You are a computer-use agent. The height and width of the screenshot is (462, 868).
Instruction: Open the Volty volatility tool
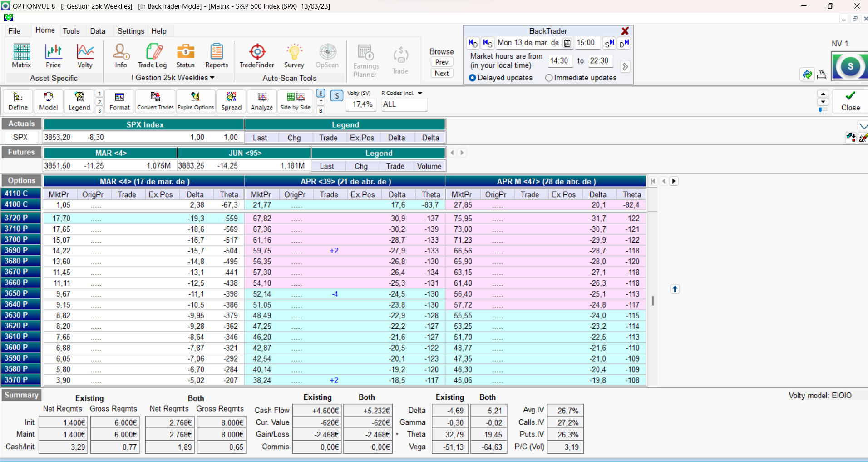pos(85,56)
